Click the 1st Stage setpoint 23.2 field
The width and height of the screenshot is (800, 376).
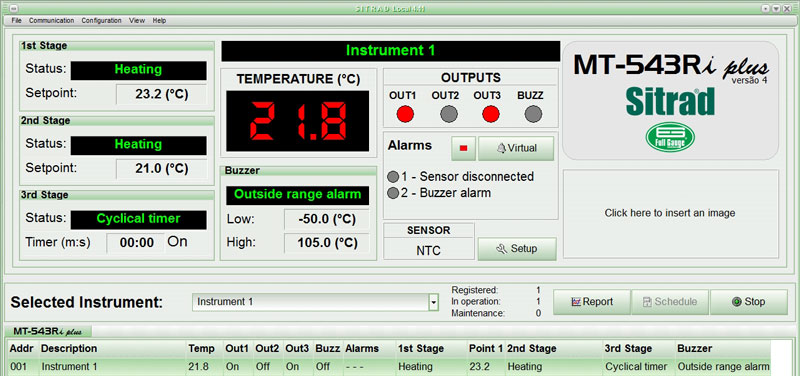pyautogui.click(x=161, y=94)
